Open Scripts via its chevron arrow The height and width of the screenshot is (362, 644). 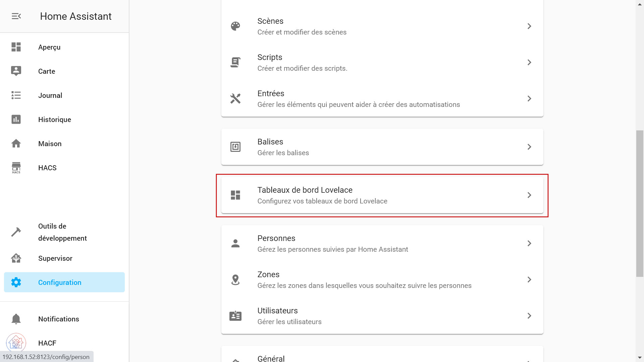[x=529, y=62]
